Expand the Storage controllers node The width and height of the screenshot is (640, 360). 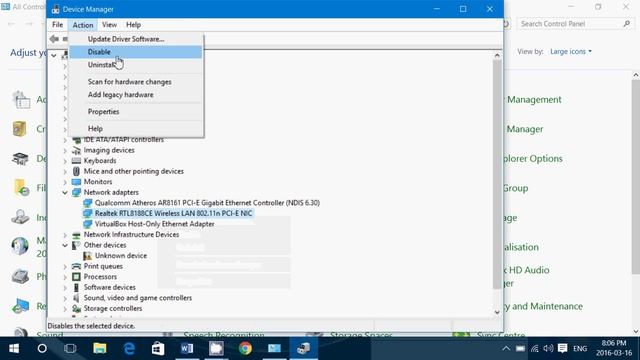(x=65, y=309)
